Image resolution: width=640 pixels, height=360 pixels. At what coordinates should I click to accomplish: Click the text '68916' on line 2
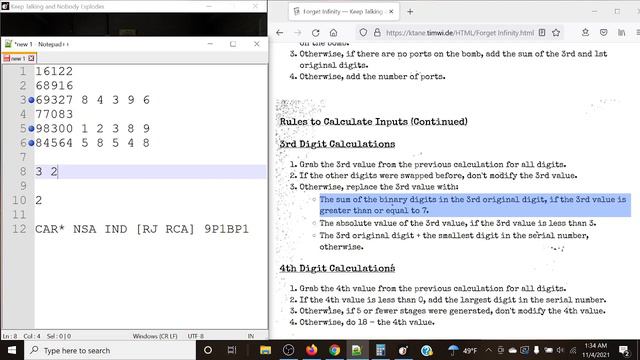(x=54, y=86)
